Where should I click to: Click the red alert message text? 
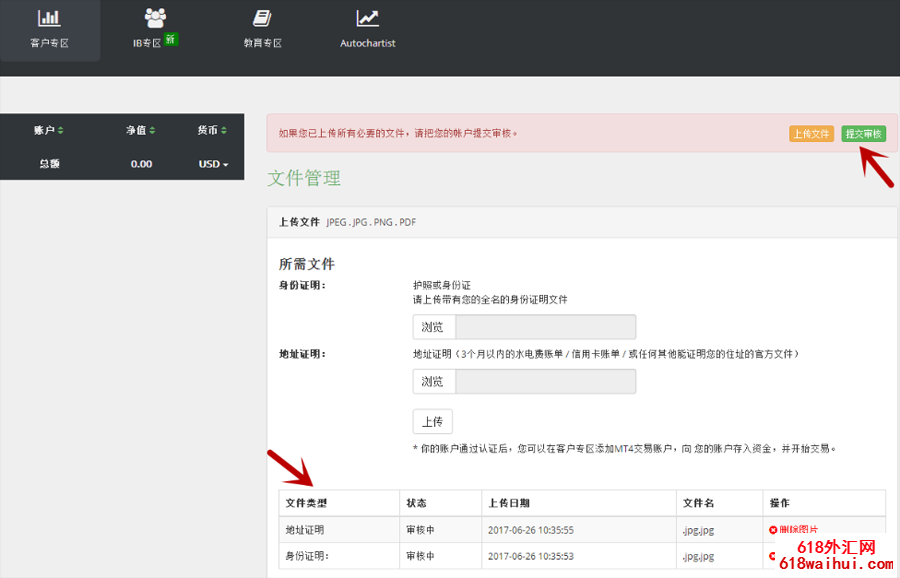398,134
